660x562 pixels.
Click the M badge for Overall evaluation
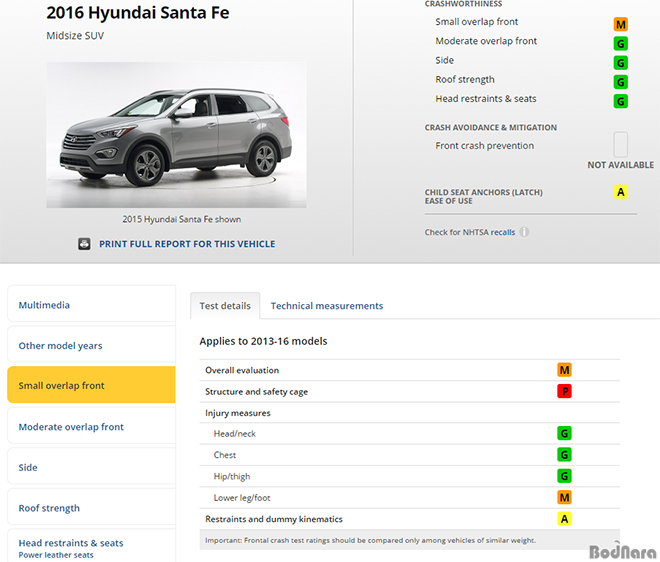coord(564,370)
